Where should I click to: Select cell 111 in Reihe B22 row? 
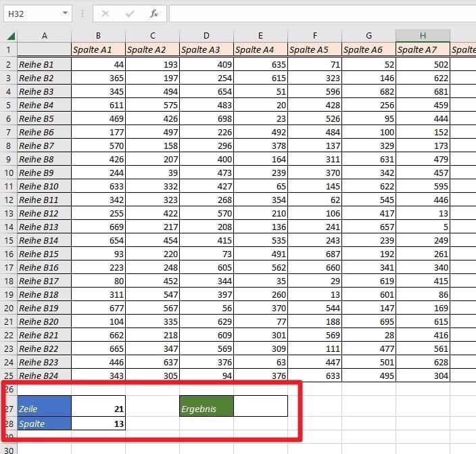point(315,349)
